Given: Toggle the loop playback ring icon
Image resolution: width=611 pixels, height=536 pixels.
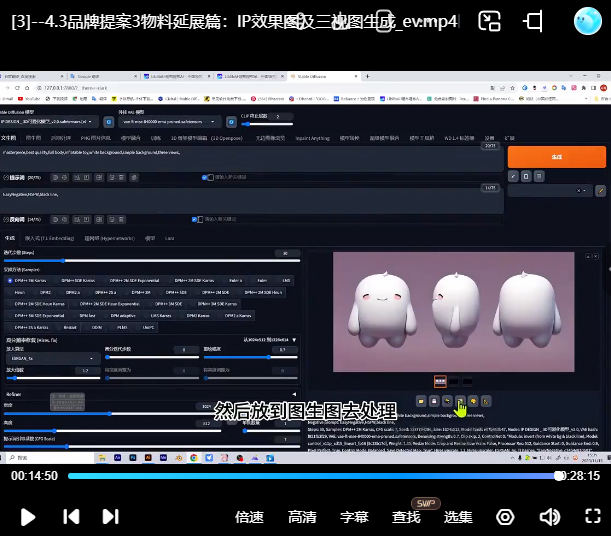Looking at the screenshot, I should click(506, 517).
